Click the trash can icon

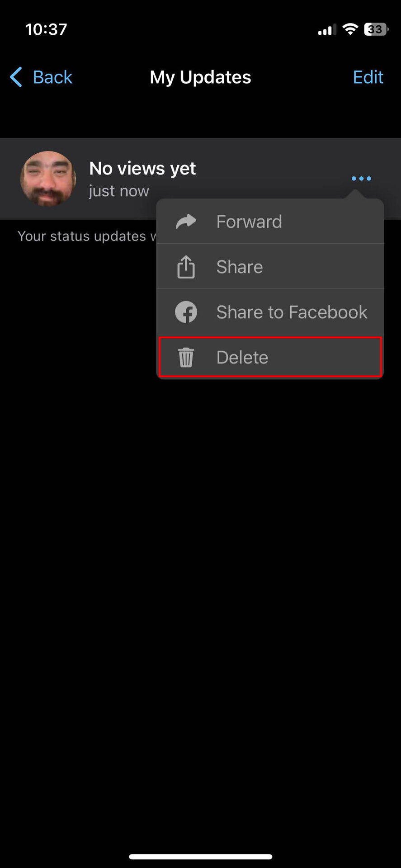point(186,357)
